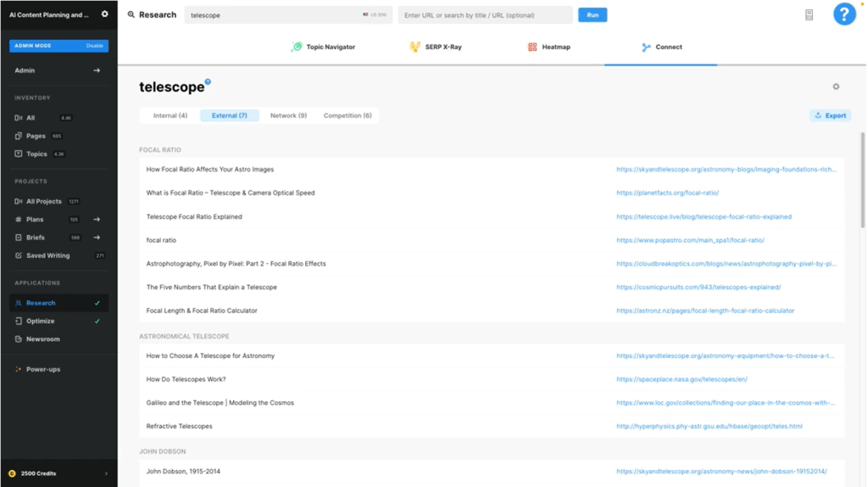The height and width of the screenshot is (487, 868).
Task: Click the Pages icon in sidebar
Action: tap(19, 136)
